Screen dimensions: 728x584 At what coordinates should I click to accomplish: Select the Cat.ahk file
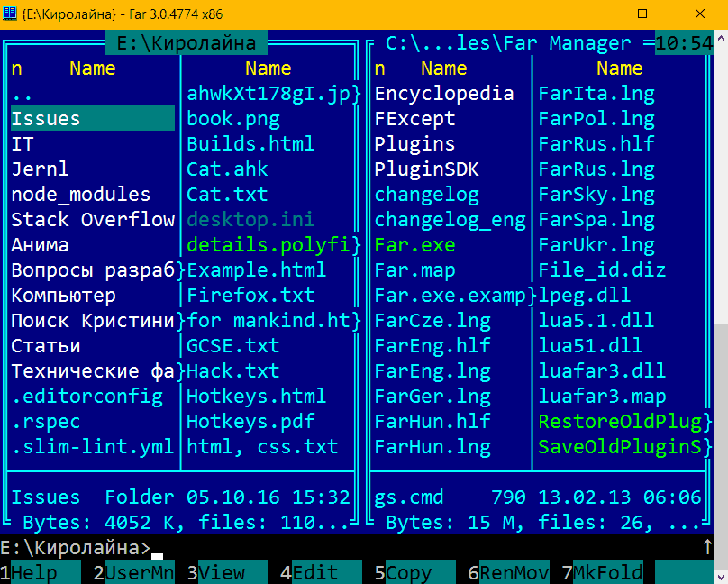coord(227,169)
